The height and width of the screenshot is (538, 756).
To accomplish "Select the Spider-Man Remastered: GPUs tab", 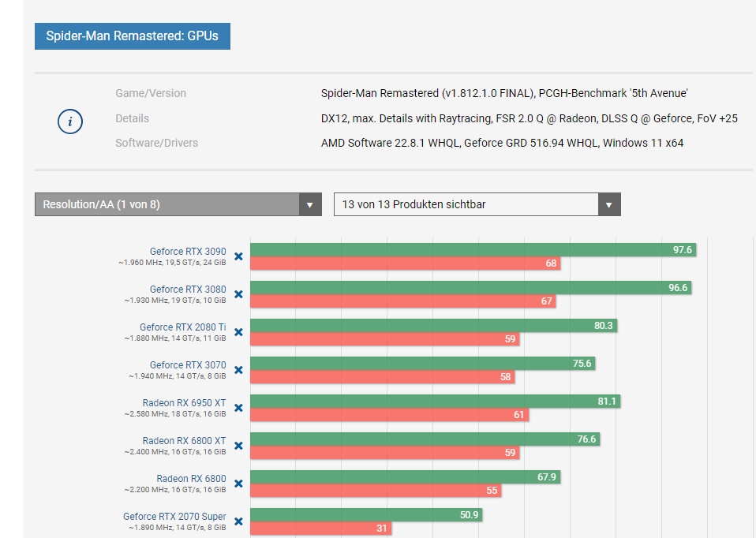I will tap(132, 36).
